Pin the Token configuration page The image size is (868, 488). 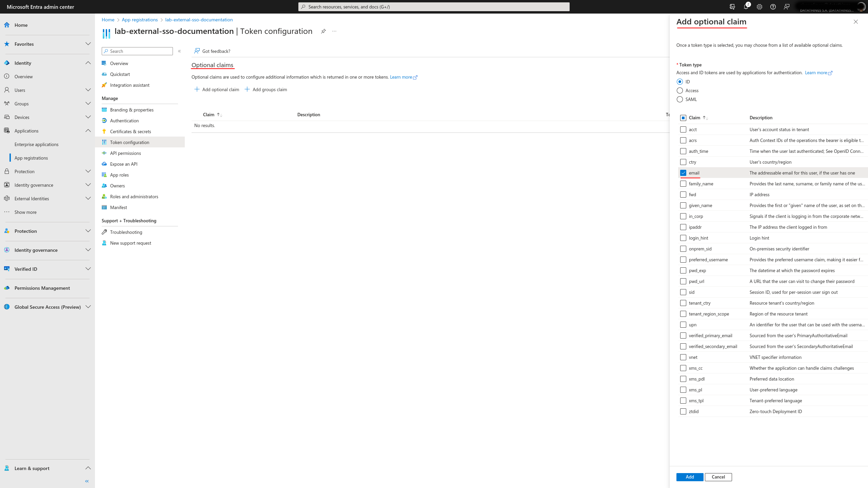coord(323,31)
